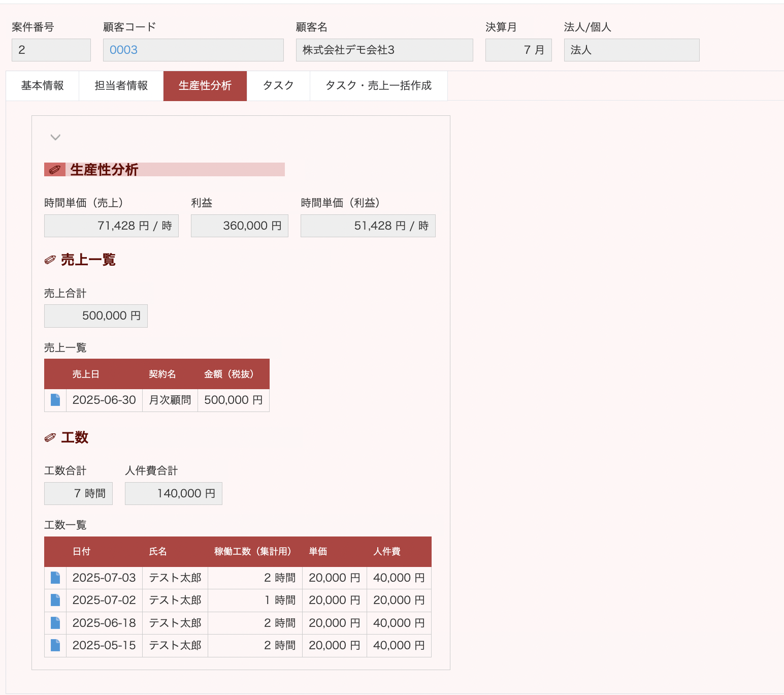Click contract name cell 月次顧問
This screenshot has width=784, height=695.
click(170, 400)
